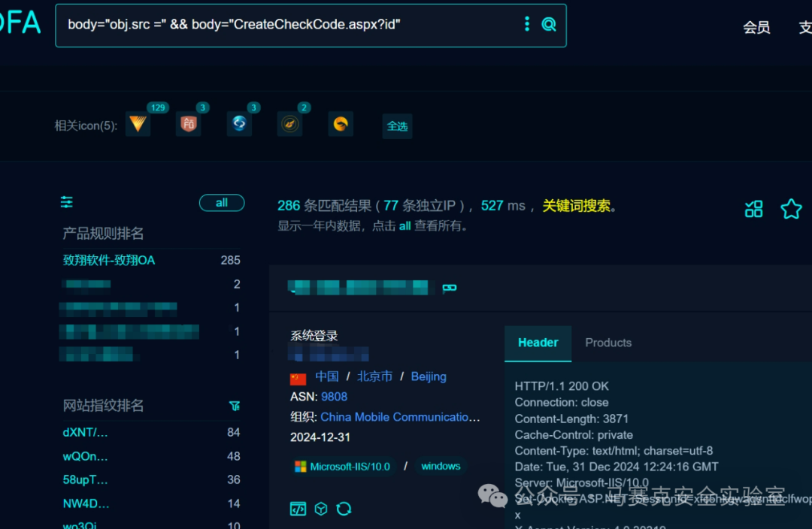Select the yellow triangle icon with 129 results
The width and height of the screenshot is (812, 529).
point(138,124)
